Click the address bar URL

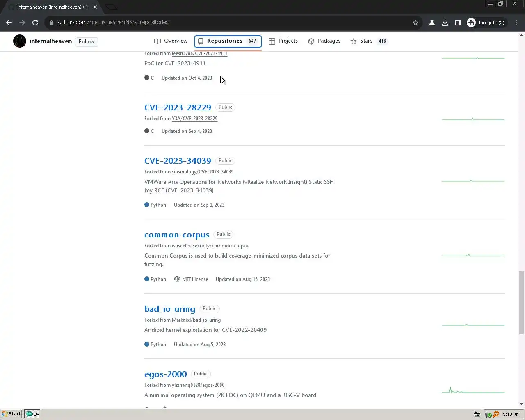(x=113, y=23)
